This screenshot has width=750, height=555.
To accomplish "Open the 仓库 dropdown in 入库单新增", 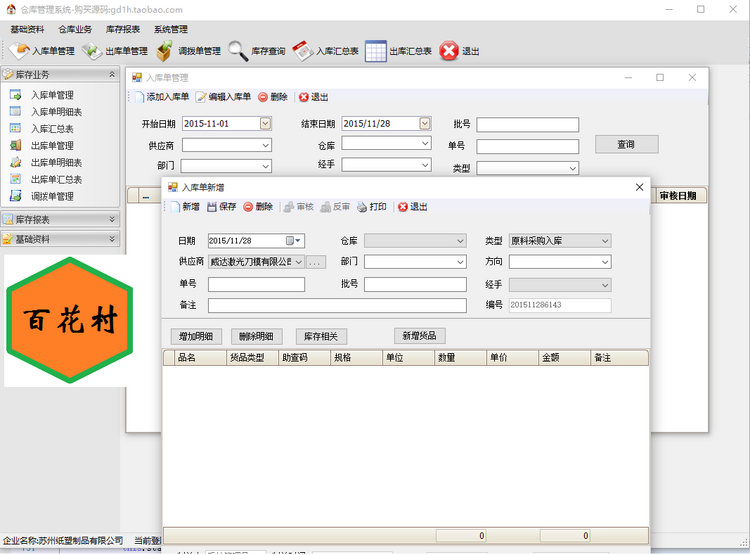I will (460, 241).
